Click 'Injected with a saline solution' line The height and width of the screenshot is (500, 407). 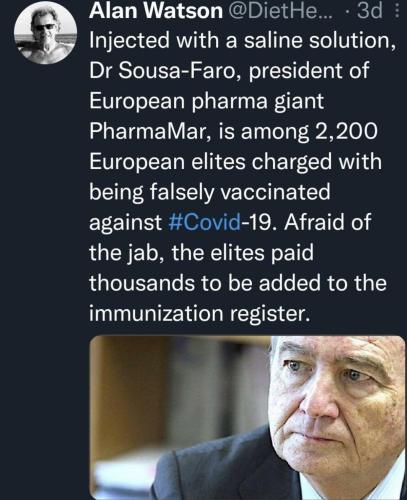click(x=243, y=41)
